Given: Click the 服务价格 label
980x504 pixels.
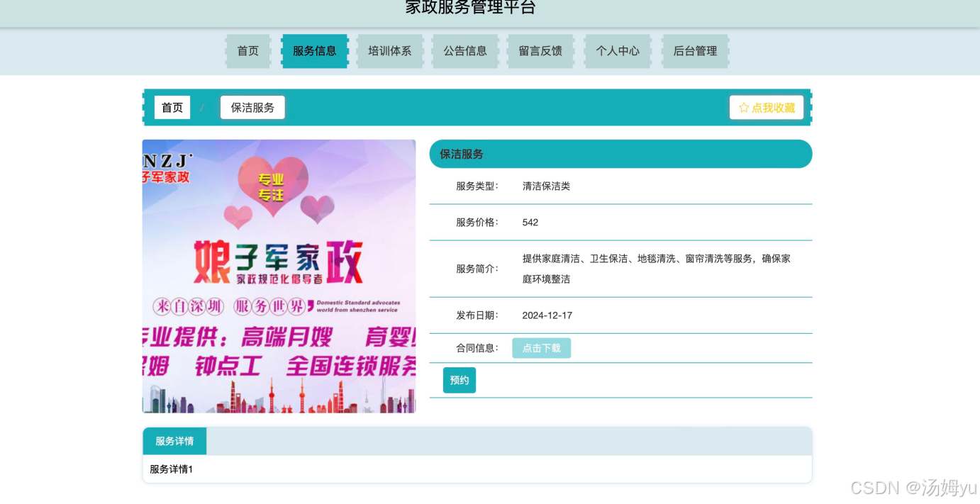Looking at the screenshot, I should 477,223.
